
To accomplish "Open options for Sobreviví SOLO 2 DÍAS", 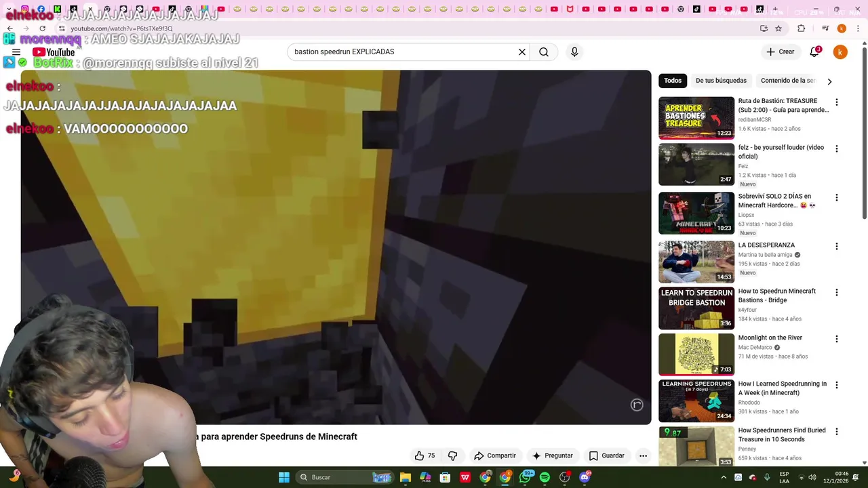I will click(x=837, y=198).
